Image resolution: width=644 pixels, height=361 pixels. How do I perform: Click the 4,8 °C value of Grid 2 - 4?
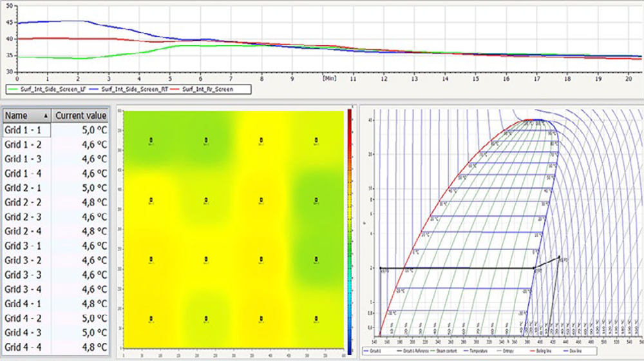[95, 231]
